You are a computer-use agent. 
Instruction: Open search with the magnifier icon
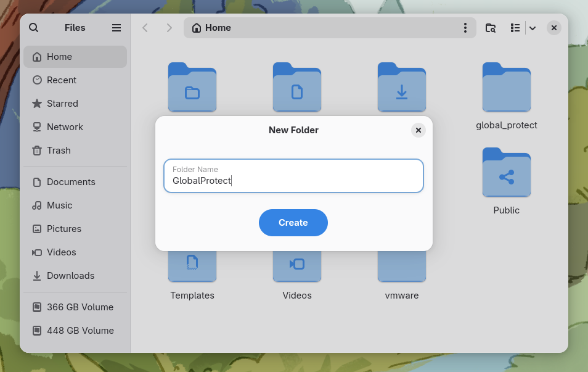[33, 27]
